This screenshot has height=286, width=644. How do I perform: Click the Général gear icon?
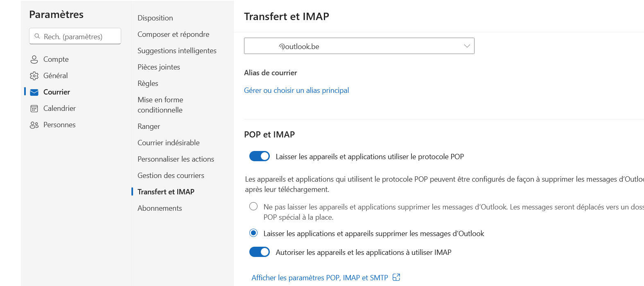coord(34,76)
